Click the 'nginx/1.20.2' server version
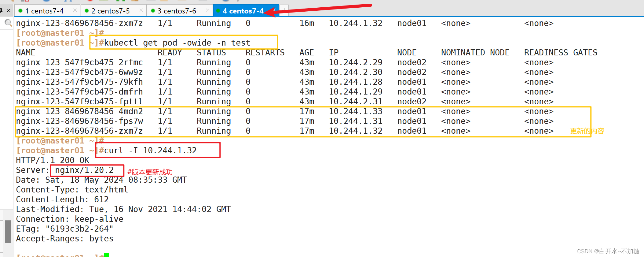The height and width of the screenshot is (257, 644). 84,170
